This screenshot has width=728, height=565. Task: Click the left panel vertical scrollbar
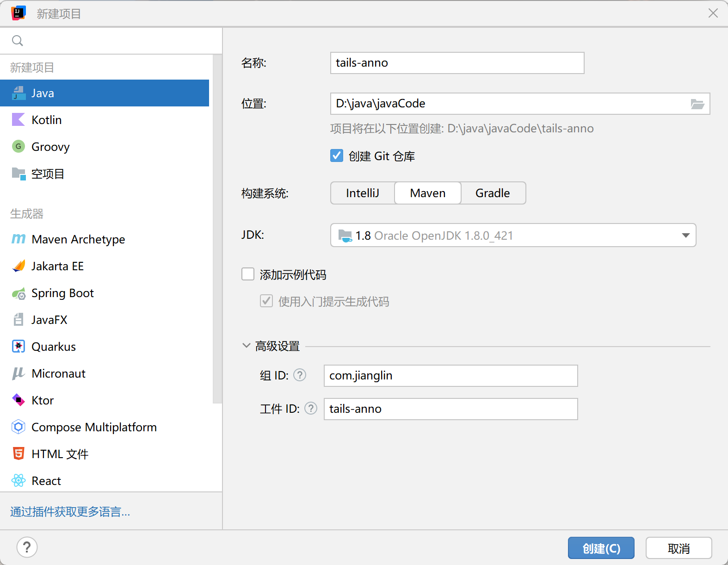pos(217,229)
